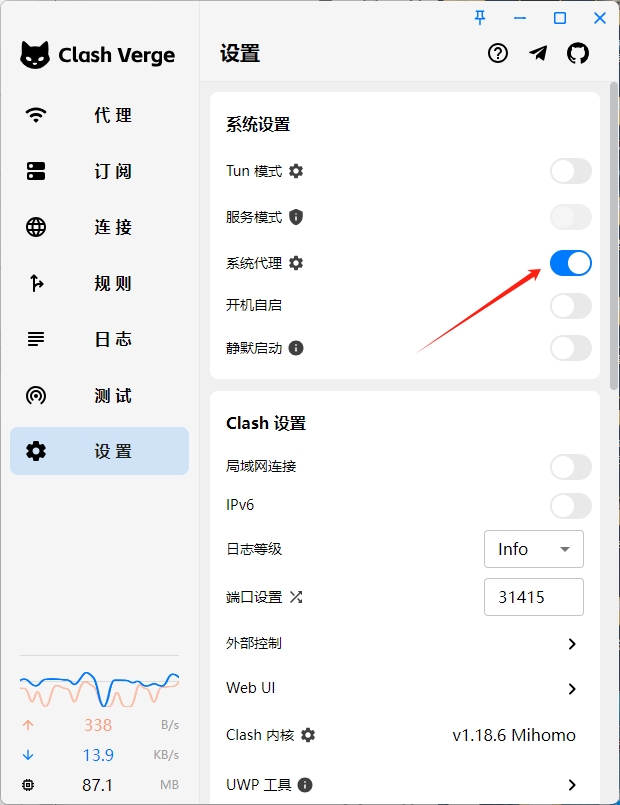Image resolution: width=620 pixels, height=805 pixels.
Task: Close the Clash Verge window
Action: [x=599, y=18]
